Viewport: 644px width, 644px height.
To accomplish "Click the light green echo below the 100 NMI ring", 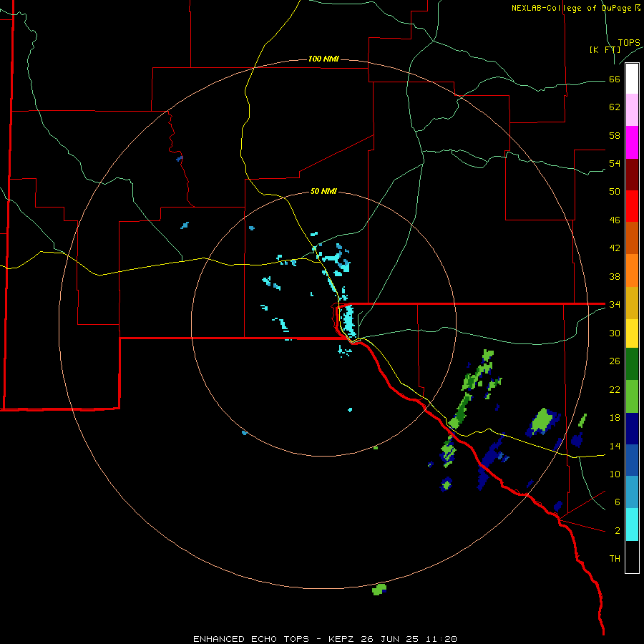I will coord(379,590).
